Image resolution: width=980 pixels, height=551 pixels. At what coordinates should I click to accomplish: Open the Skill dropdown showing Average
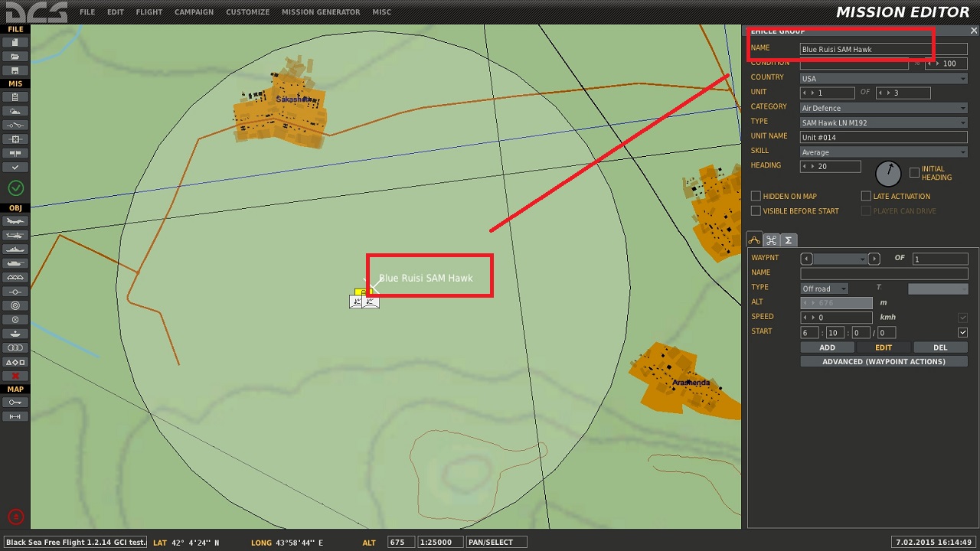[x=884, y=152]
